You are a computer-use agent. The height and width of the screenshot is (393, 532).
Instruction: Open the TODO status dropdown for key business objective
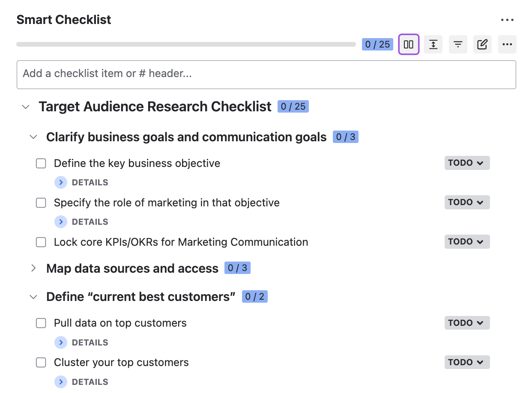tap(467, 163)
